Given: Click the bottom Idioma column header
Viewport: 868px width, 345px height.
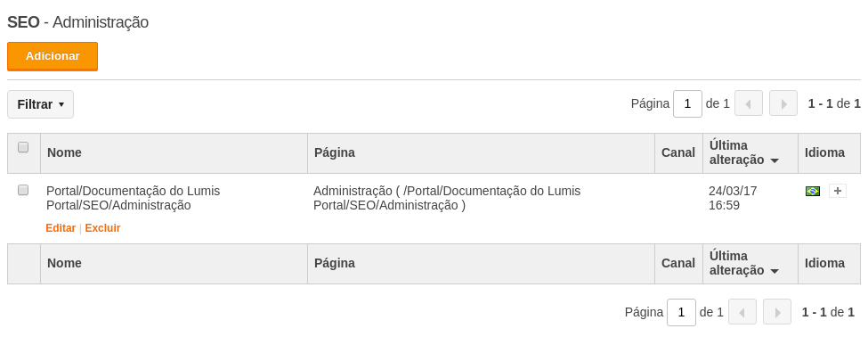Looking at the screenshot, I should click(824, 263).
